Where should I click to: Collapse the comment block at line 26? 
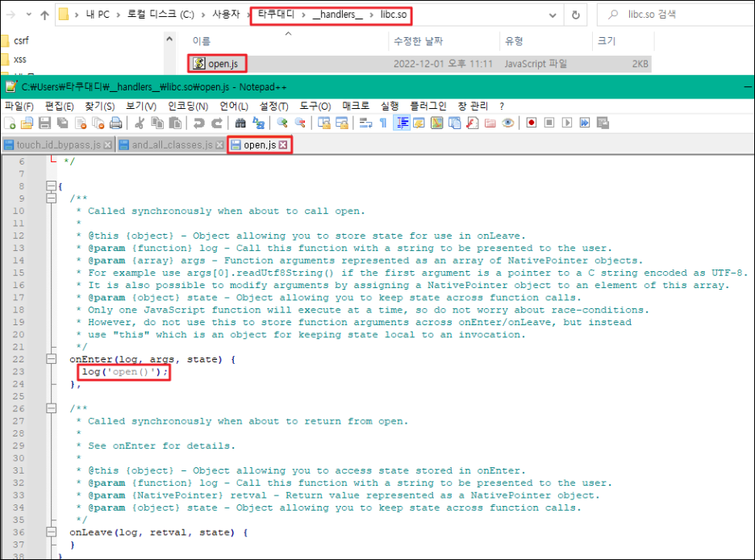tap(51, 408)
